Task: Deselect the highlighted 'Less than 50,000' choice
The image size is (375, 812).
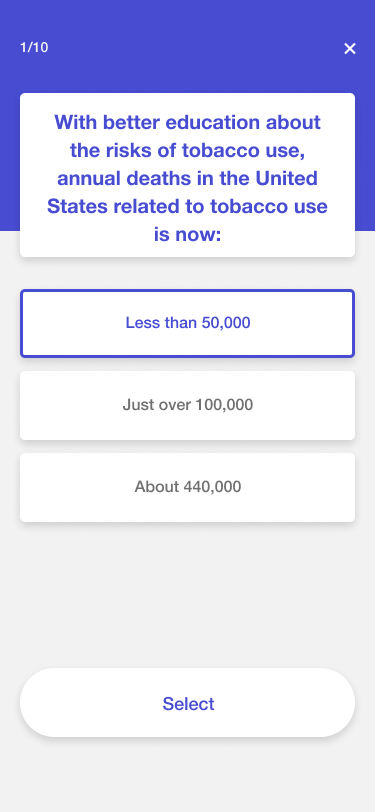Action: tap(188, 323)
